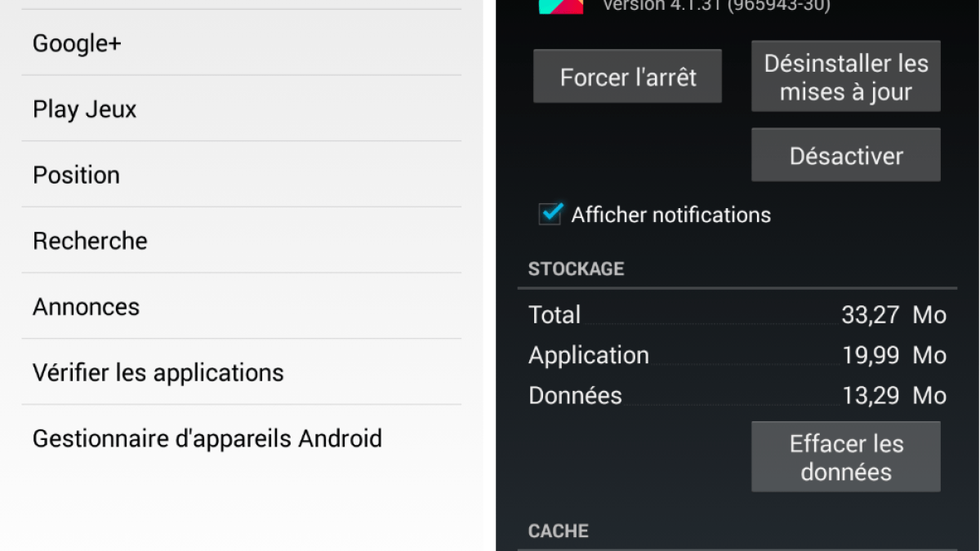Click the app version number text
Viewport: 980px width, 551px height.
click(x=716, y=7)
